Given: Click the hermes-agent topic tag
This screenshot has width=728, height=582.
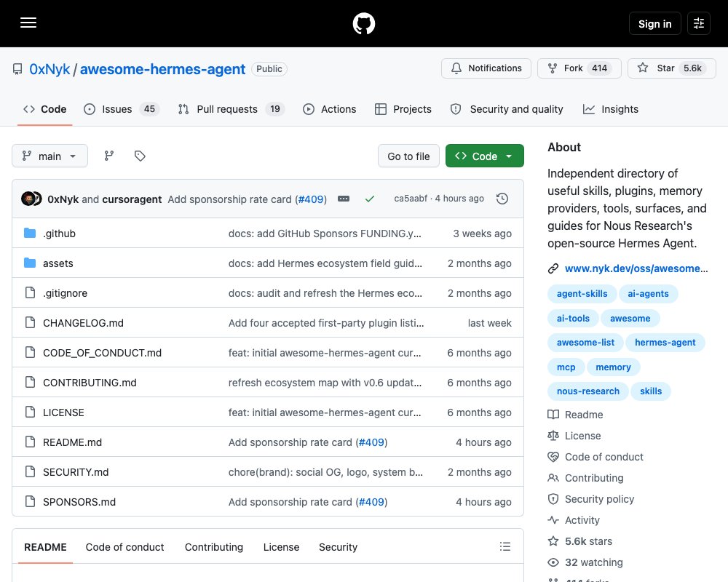Looking at the screenshot, I should (665, 343).
